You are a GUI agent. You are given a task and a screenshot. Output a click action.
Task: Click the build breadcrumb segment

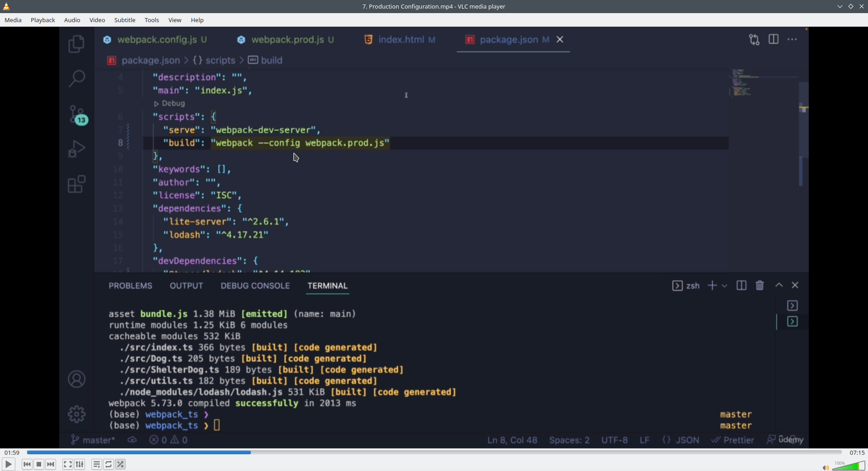[266, 61]
